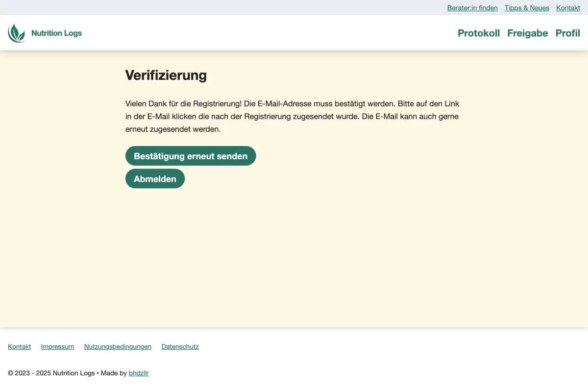Open Kontakt from the footer
The height and width of the screenshot is (392, 588).
tap(19, 346)
